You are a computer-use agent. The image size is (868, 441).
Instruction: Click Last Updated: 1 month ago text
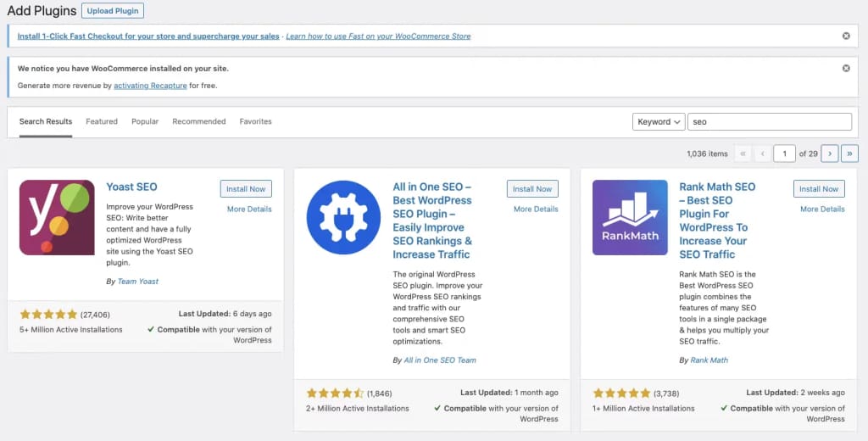(x=509, y=393)
